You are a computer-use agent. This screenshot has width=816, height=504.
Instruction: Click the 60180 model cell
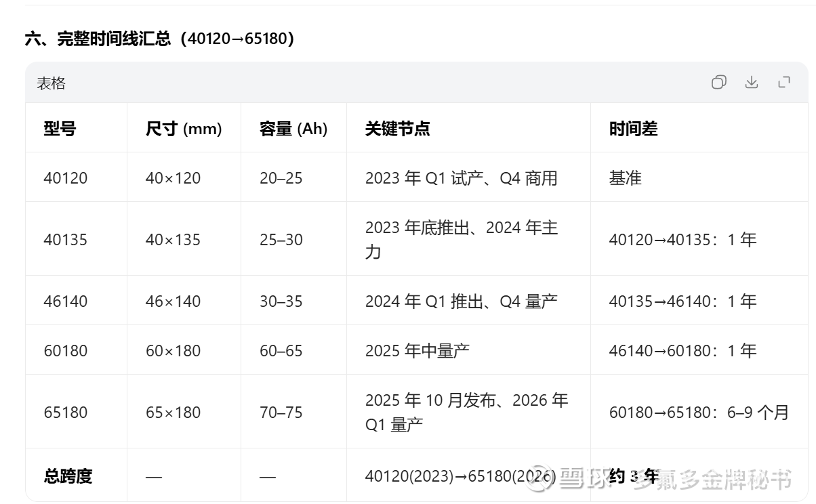tap(65, 351)
